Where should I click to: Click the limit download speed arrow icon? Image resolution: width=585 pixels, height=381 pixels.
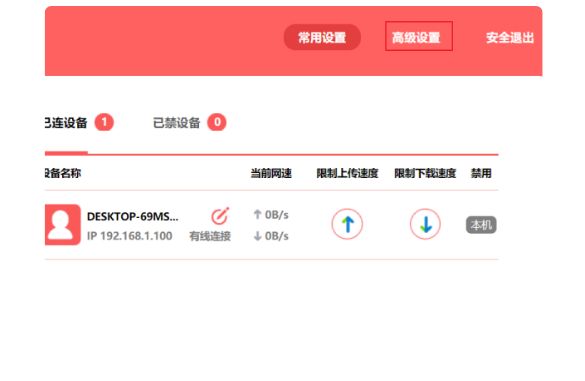click(x=425, y=224)
